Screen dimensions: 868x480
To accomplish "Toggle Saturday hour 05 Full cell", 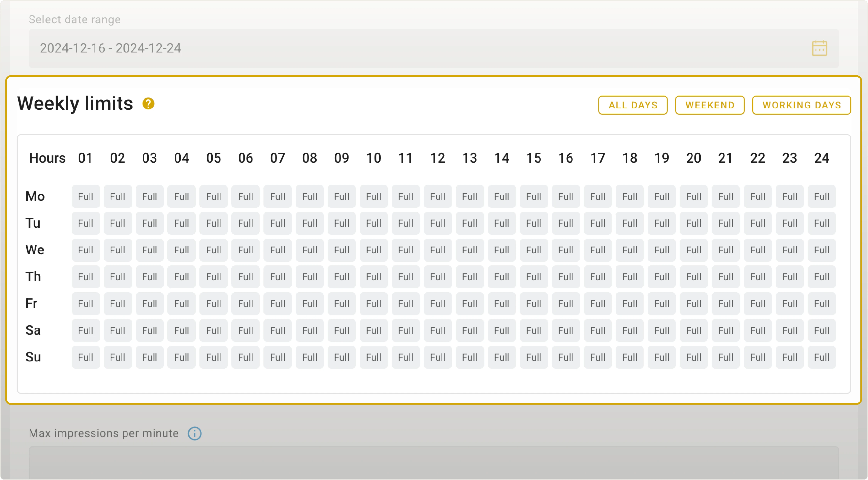I will tap(214, 330).
